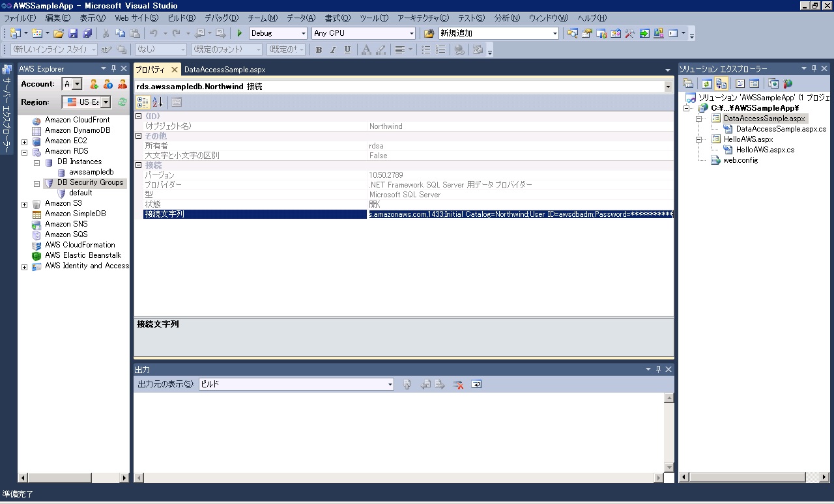The image size is (834, 504).
Task: Click the New Project toolbar icon
Action: point(16,33)
